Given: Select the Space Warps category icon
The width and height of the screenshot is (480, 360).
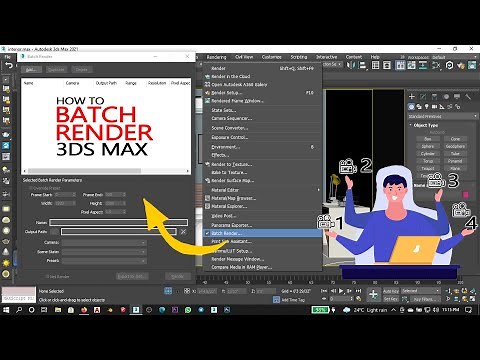Looking at the screenshot, I should (450, 107).
